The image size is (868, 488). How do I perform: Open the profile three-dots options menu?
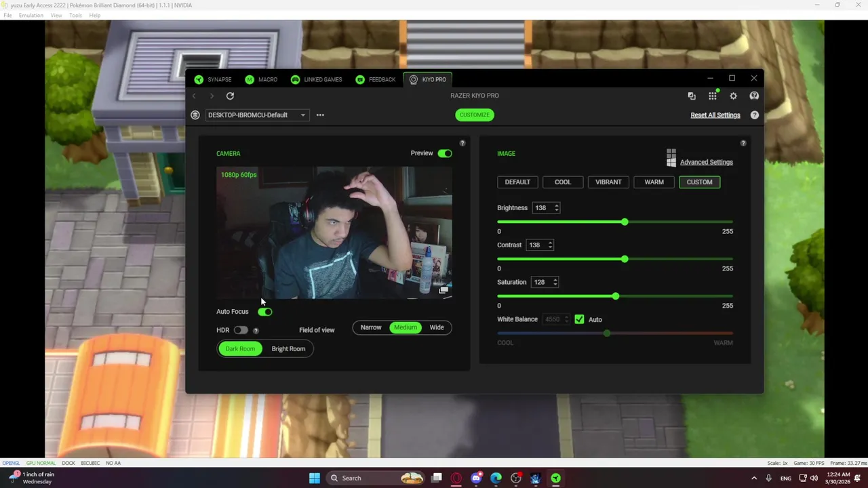pos(320,115)
